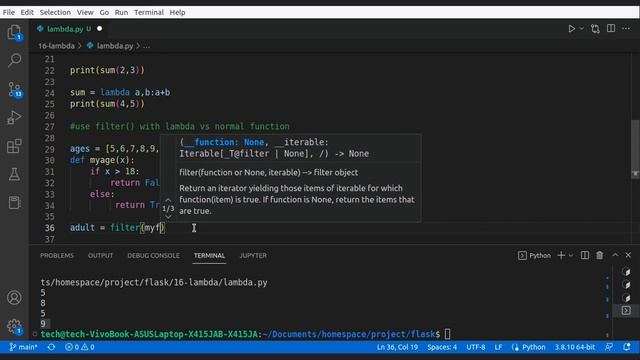Viewport: 640px width, 360px height.
Task: Click line number 36 in gutter
Action: 49,228
